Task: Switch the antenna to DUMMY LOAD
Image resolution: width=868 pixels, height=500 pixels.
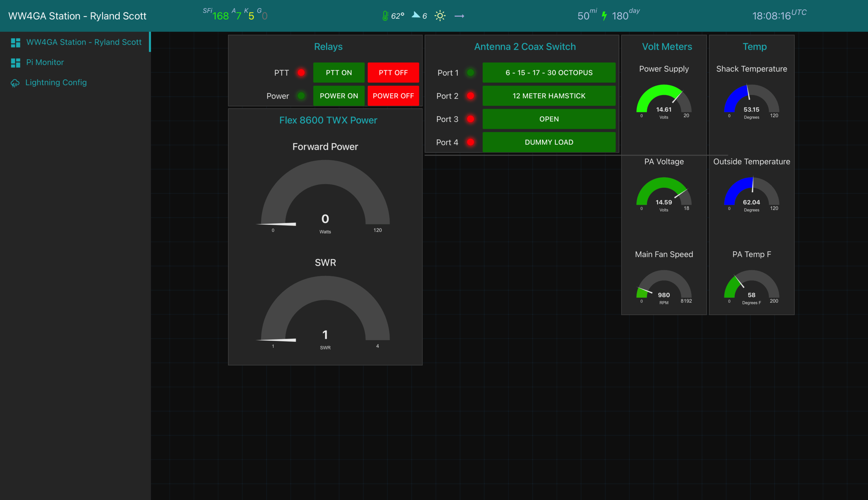Action: click(x=549, y=142)
